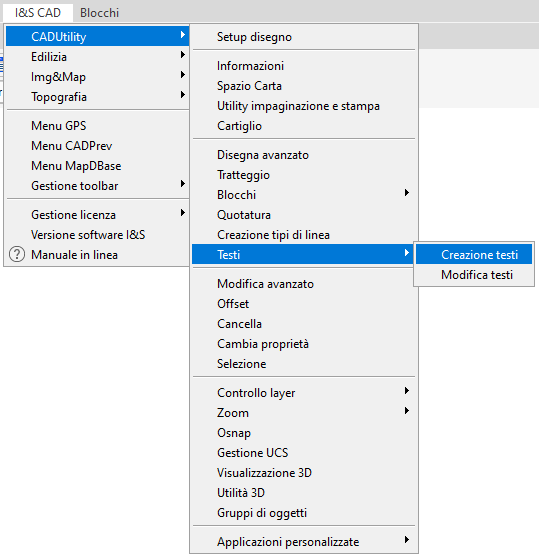Screen dimensions: 539x556
Task: Select Setup disegno
Action: pyautogui.click(x=304, y=37)
